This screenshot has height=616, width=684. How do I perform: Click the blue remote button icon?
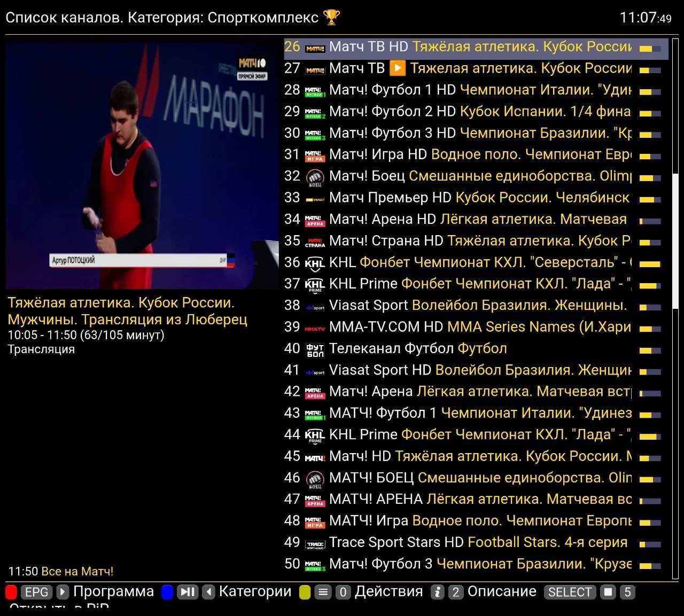coord(167,592)
